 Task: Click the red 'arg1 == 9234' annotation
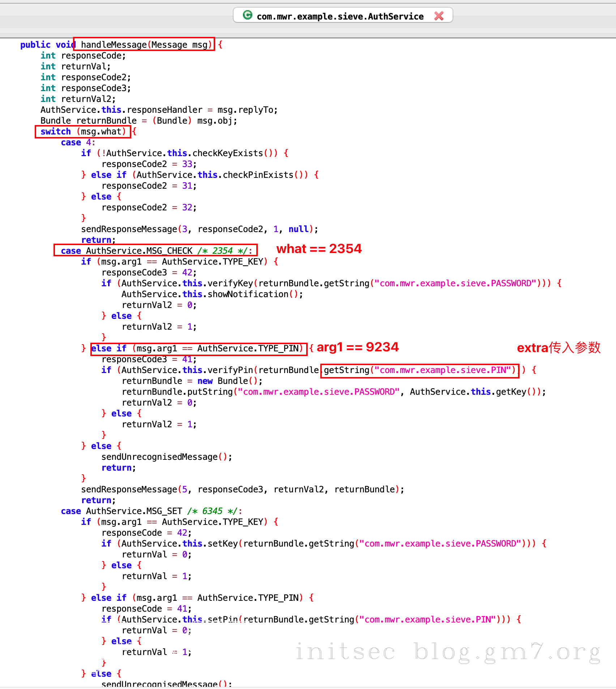(x=358, y=347)
